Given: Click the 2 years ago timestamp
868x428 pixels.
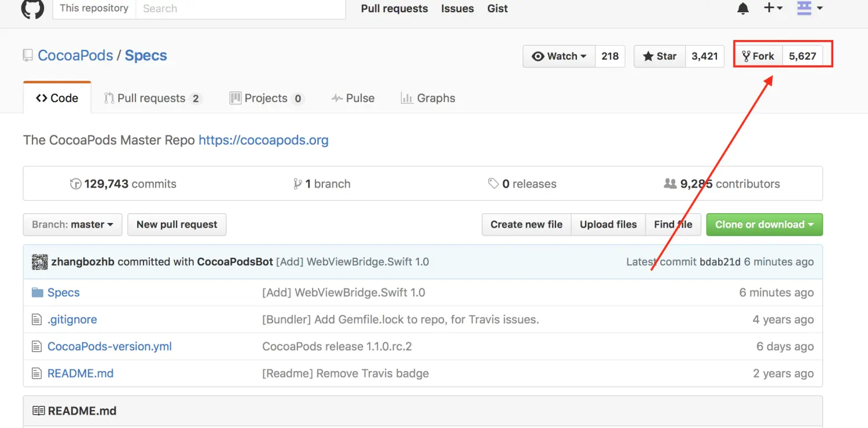Looking at the screenshot, I should click(x=784, y=374).
